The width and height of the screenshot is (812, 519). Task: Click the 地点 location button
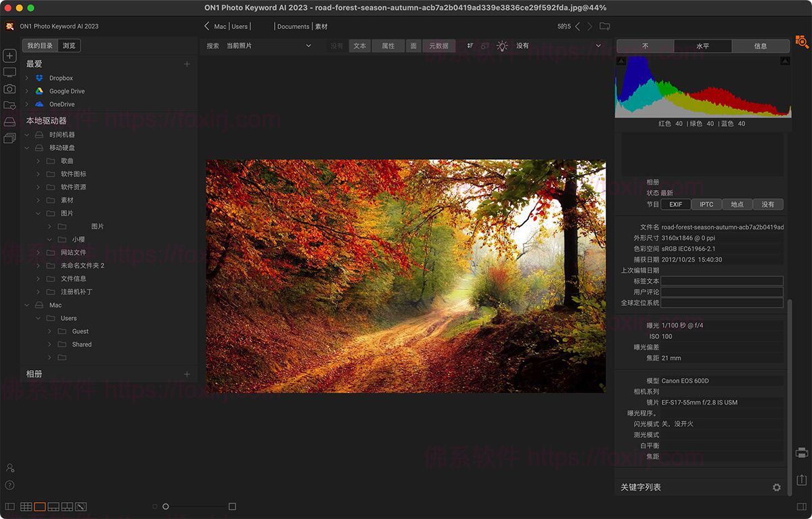737,204
